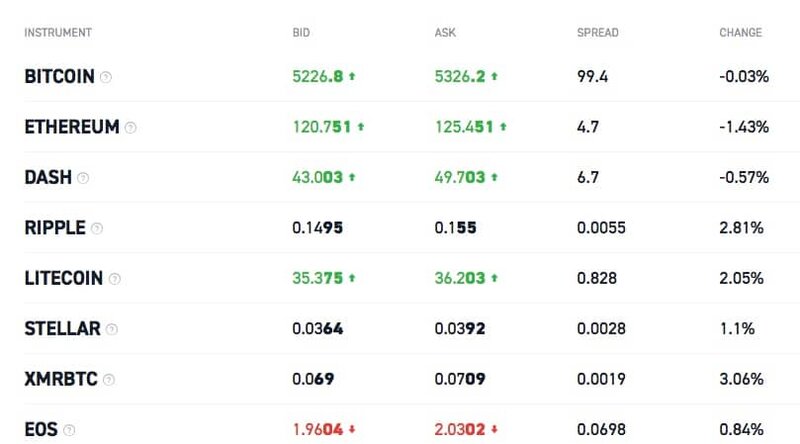
Task: Click the question icon beside RIPPLE
Action: [97, 229]
